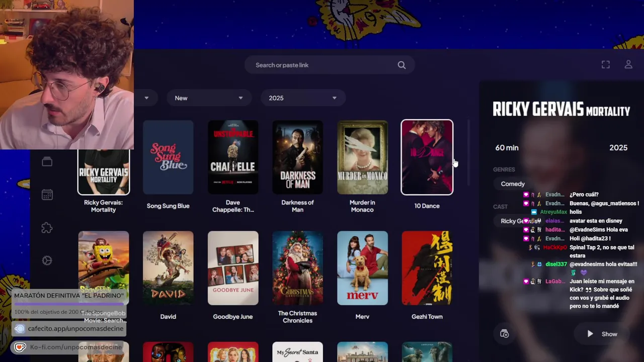Click the Goodbye June title text
This screenshot has height=362, width=644.
click(x=233, y=316)
